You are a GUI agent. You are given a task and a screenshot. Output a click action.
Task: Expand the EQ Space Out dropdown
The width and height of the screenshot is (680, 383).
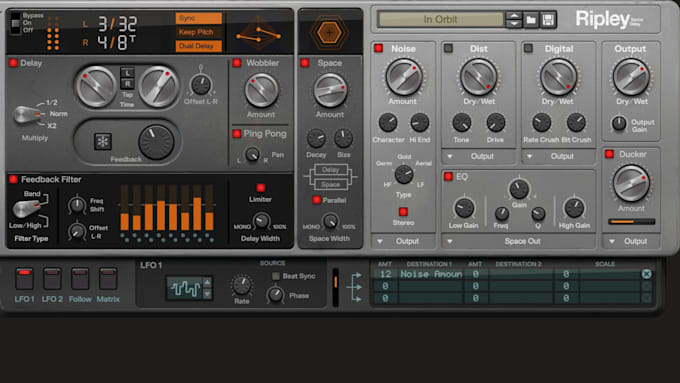(519, 241)
